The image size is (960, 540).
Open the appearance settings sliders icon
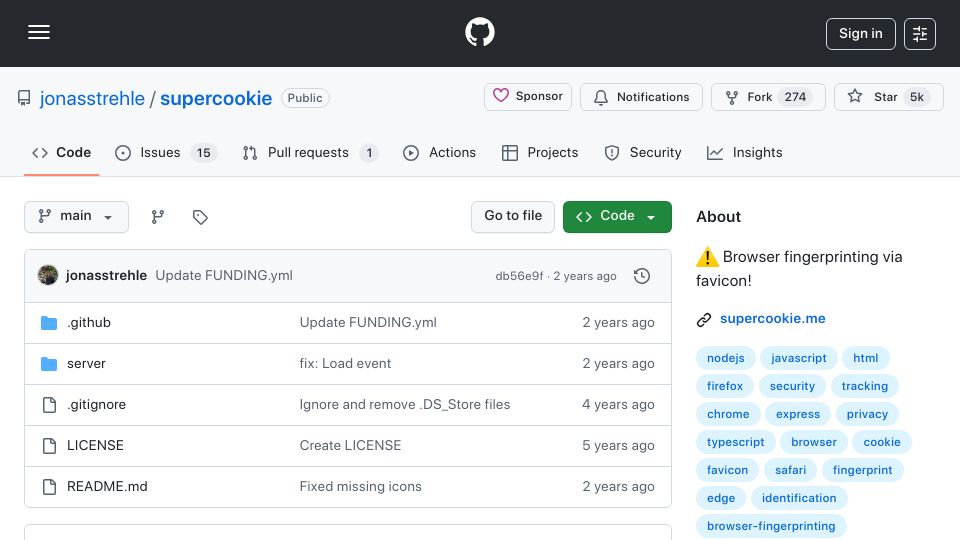coord(920,34)
